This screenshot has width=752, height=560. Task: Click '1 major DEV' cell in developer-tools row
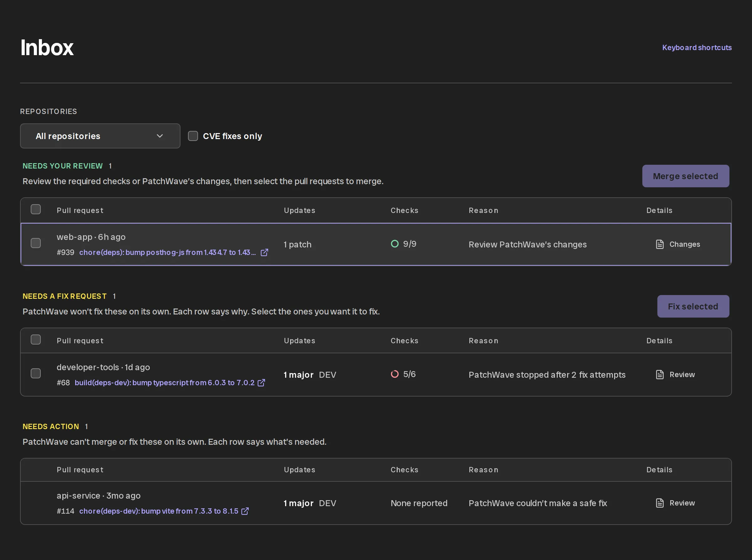(310, 375)
